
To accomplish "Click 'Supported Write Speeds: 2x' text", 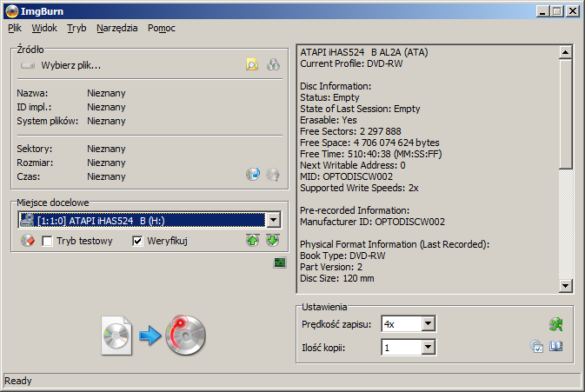I will pos(359,188).
